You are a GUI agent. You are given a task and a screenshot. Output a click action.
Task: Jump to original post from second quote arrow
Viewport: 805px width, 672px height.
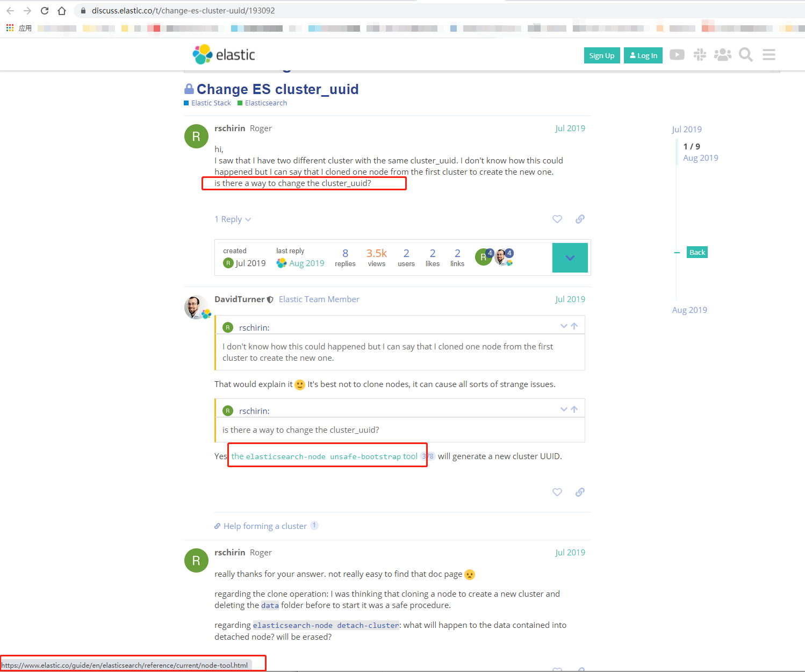pos(574,409)
